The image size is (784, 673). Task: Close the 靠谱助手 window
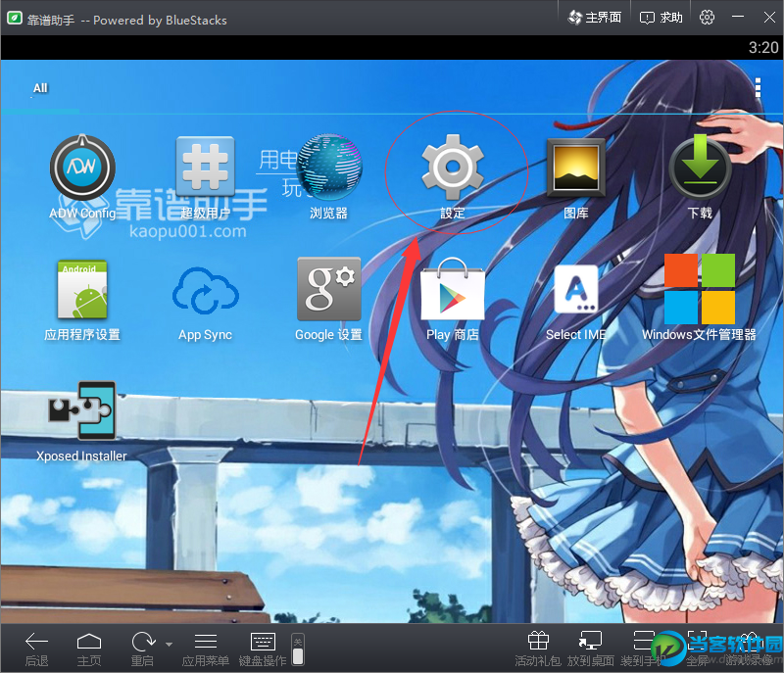(x=769, y=17)
